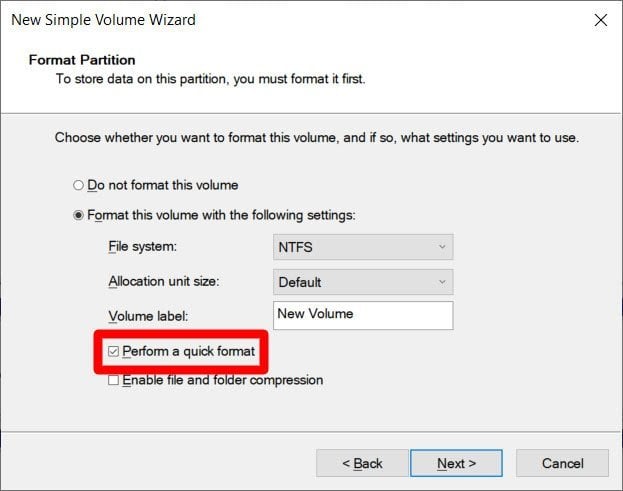623x491 pixels.
Task: Click the chevron arrow beside Default
Action: (442, 282)
